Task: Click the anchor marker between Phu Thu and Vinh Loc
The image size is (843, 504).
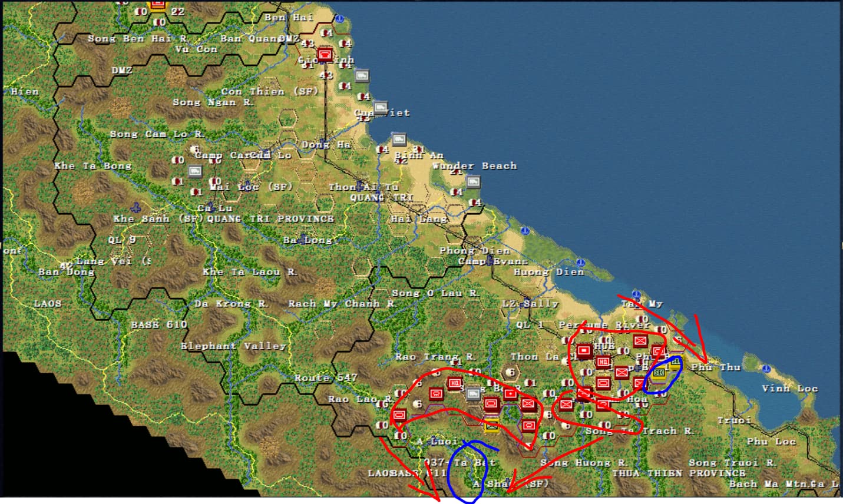Action: 766,369
